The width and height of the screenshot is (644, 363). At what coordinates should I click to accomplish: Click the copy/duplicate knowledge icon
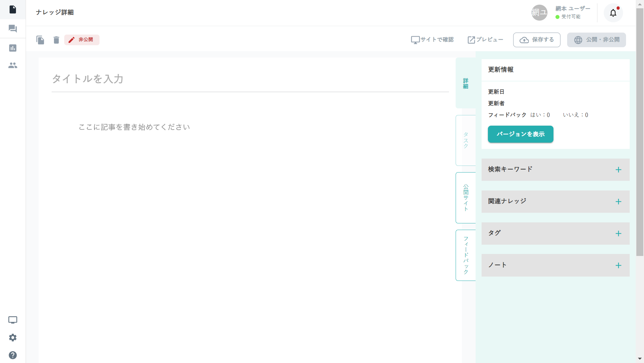point(40,40)
